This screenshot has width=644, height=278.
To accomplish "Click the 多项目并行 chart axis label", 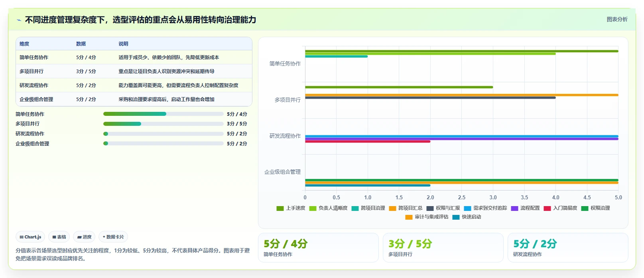I will point(288,100).
